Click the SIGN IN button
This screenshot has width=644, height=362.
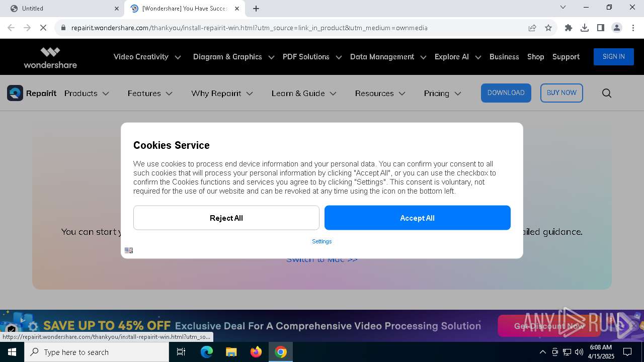pyautogui.click(x=614, y=57)
